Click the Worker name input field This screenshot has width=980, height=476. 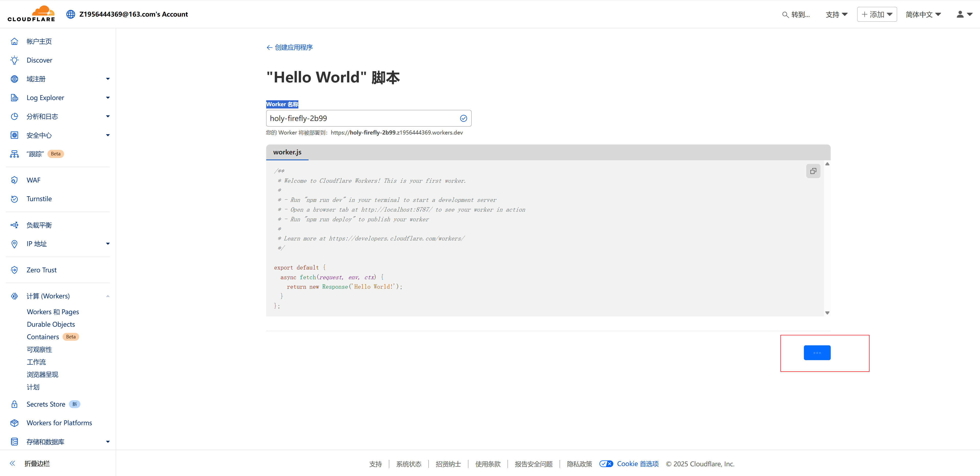pyautogui.click(x=369, y=118)
